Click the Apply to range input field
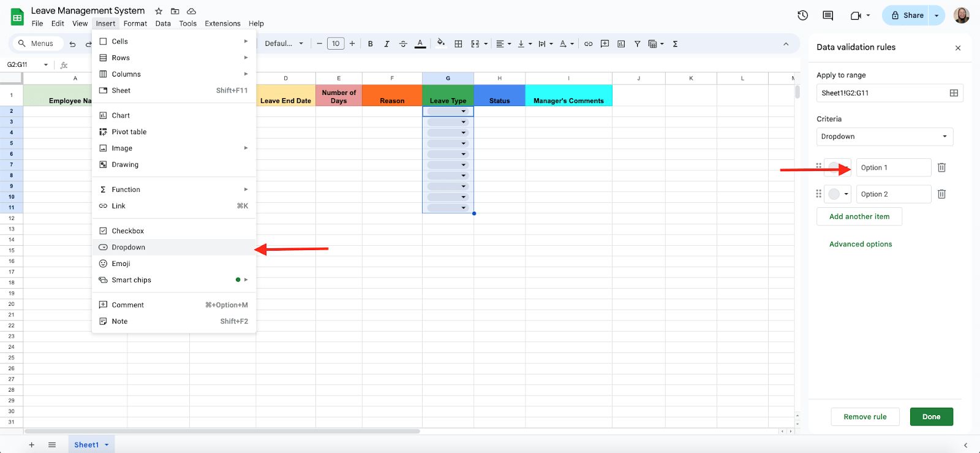 click(882, 93)
